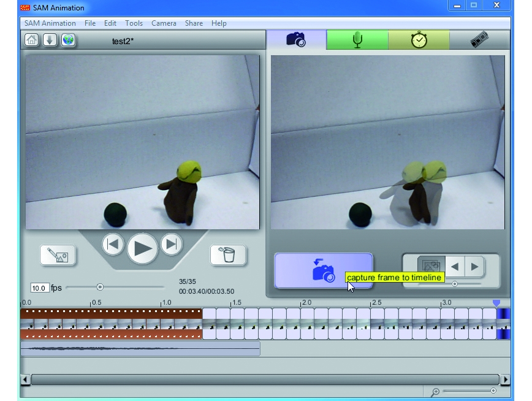Click the draw-on-image edit icon

click(58, 254)
